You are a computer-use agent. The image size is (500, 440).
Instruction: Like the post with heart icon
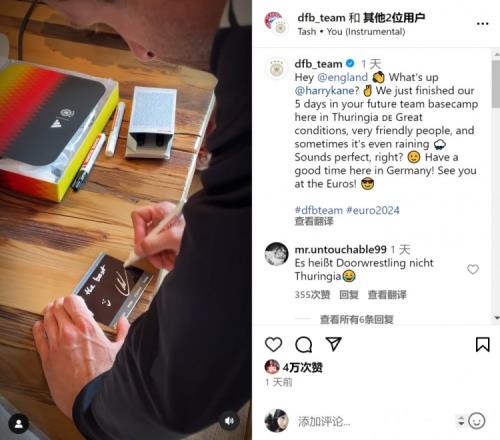point(273,344)
